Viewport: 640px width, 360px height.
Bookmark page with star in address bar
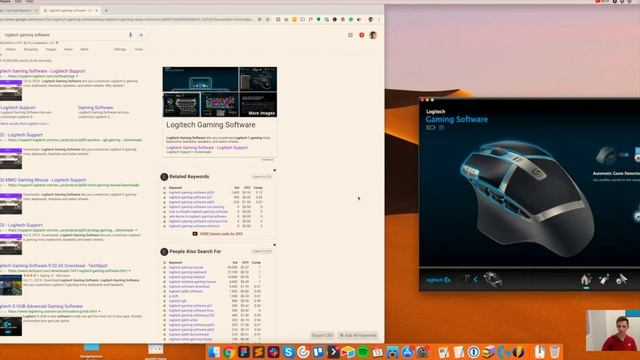click(268, 19)
